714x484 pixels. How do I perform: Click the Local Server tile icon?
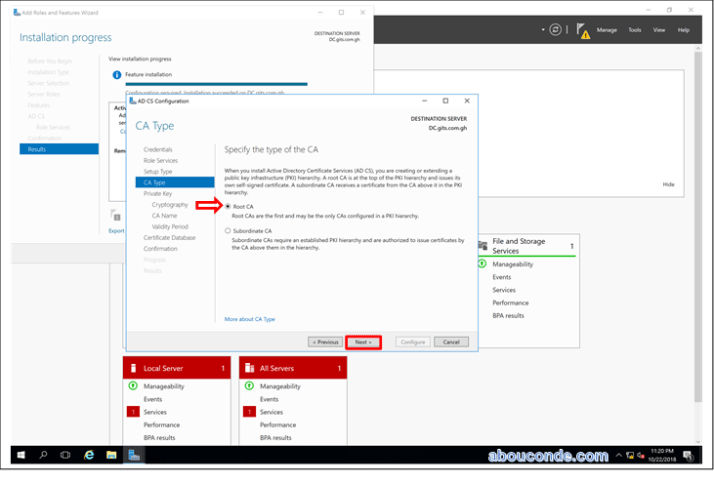pos(134,369)
